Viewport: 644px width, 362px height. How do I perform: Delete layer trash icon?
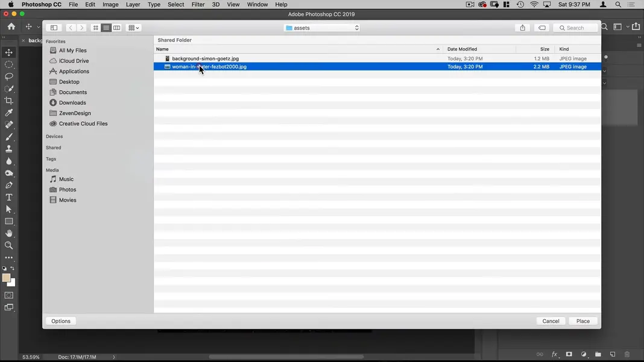pos(627,354)
